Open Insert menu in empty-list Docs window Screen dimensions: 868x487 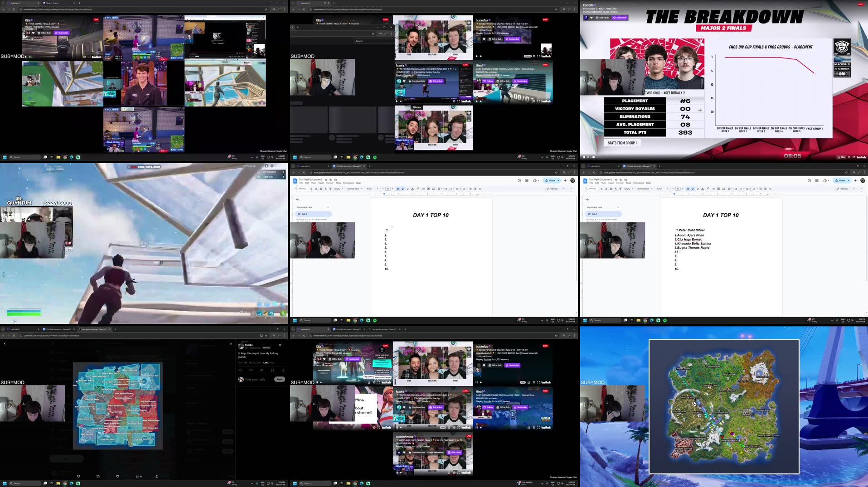tap(321, 183)
